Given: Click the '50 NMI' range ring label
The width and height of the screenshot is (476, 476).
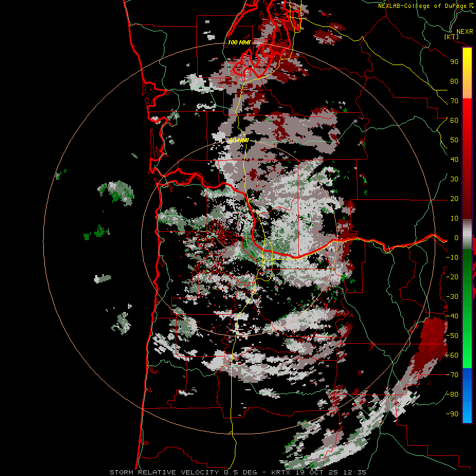Looking at the screenshot, I should point(239,140).
